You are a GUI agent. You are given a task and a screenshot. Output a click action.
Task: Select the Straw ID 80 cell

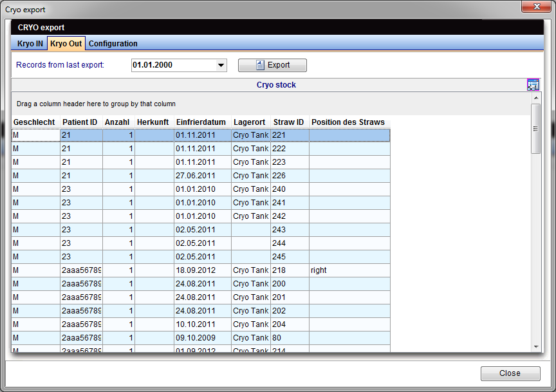pyautogui.click(x=290, y=338)
